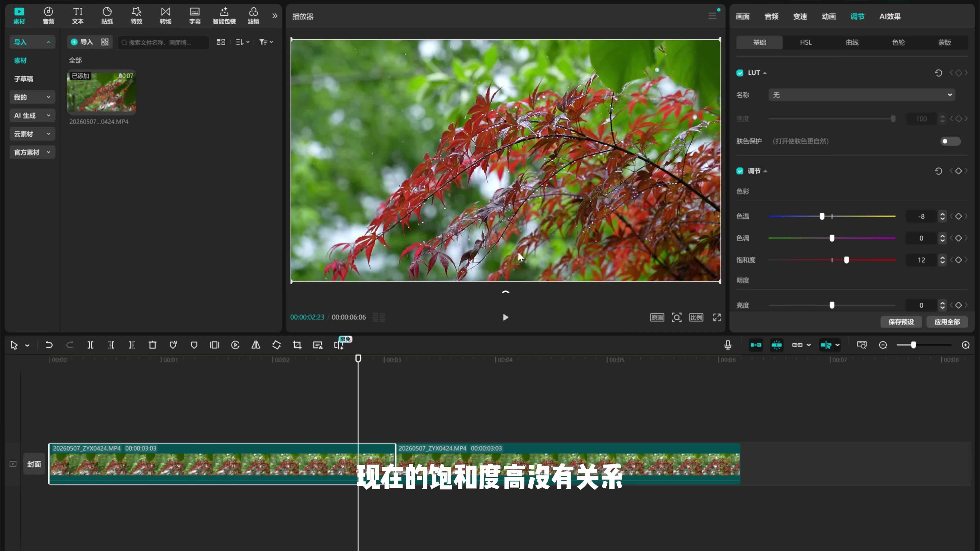The width and height of the screenshot is (980, 551).
Task: Click the mirror flip icon in toolbar
Action: pyautogui.click(x=256, y=345)
